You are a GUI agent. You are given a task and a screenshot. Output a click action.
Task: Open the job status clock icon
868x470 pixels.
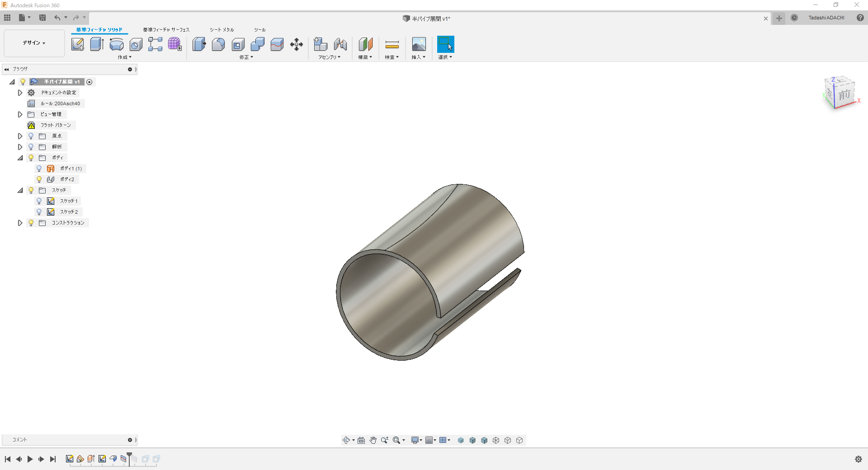794,18
